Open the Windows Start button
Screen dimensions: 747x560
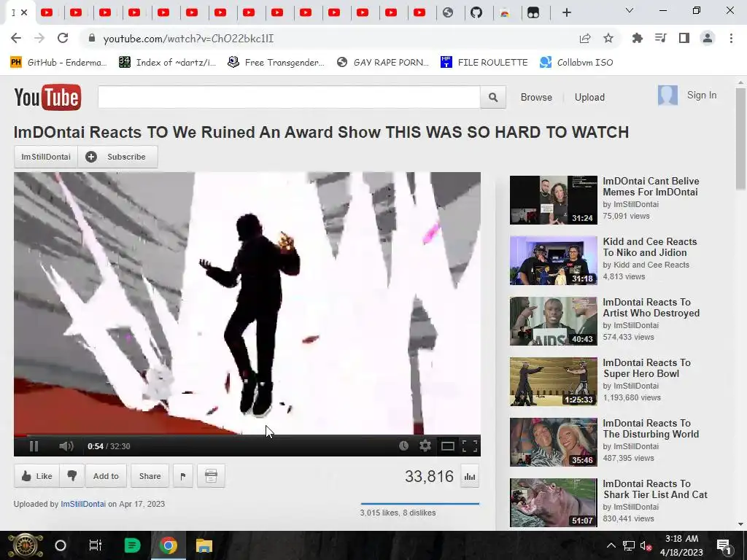26,545
